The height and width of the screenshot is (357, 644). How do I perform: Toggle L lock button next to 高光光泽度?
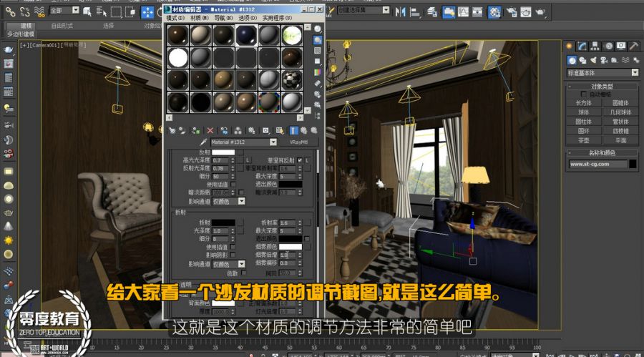(x=248, y=160)
